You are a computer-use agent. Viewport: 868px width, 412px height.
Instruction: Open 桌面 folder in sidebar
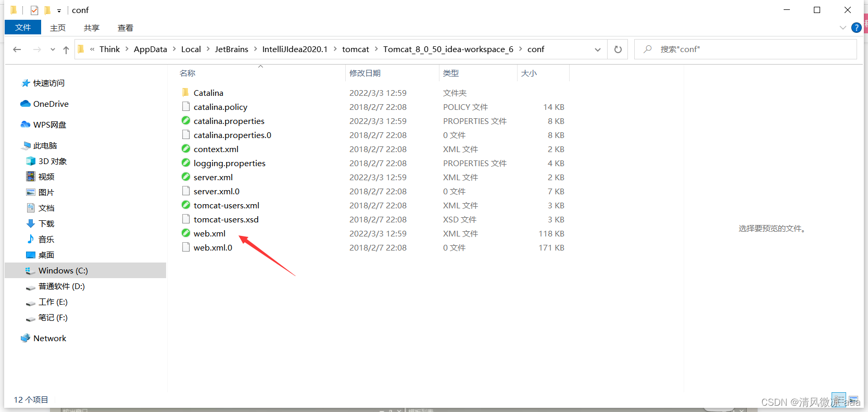(46, 255)
